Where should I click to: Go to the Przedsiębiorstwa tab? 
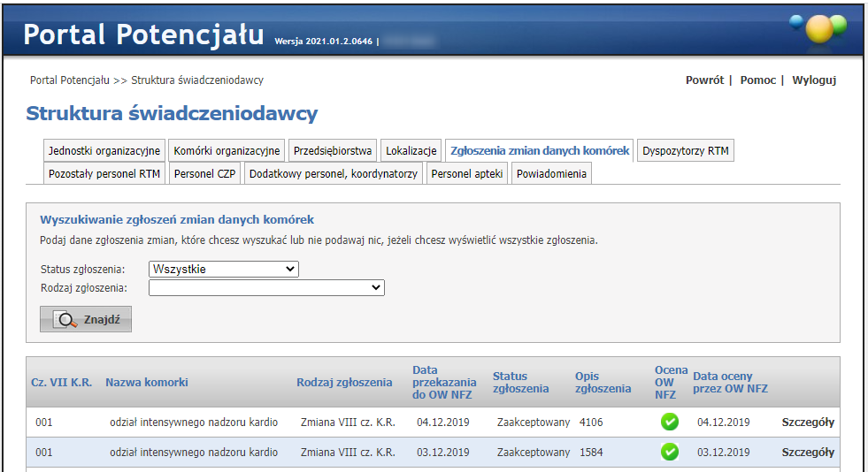pos(334,151)
